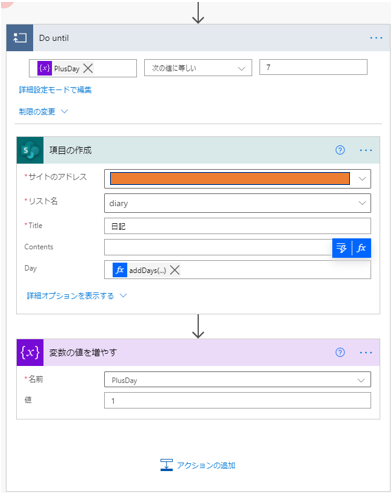Remove the PlusDay token from condition

pos(88,68)
